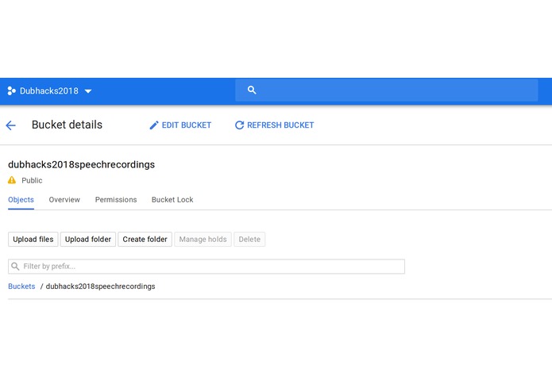Click the Upload folder button
Viewport: 552px width, 392px height.
[88, 239]
